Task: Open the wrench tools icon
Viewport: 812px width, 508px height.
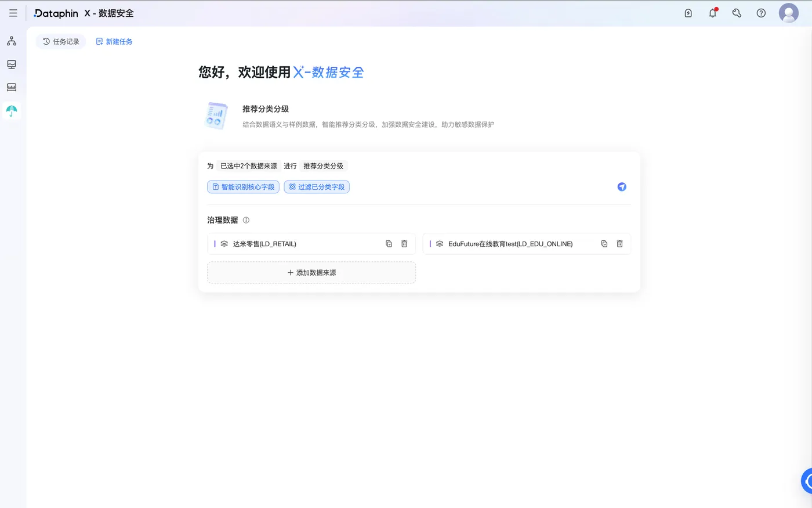Action: point(737,13)
